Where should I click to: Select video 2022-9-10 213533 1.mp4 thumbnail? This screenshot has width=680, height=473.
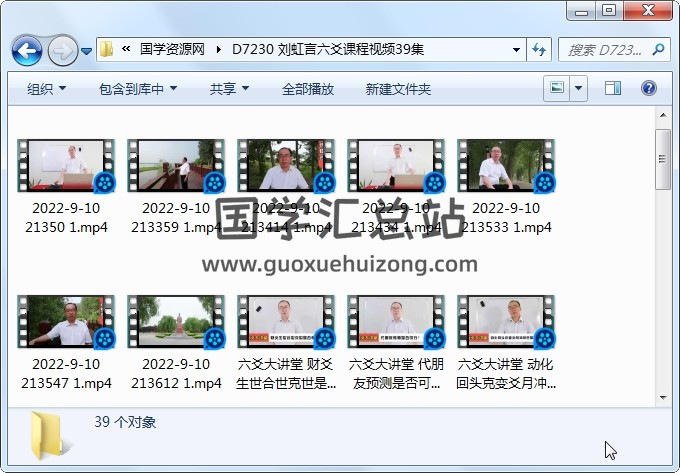[506, 166]
